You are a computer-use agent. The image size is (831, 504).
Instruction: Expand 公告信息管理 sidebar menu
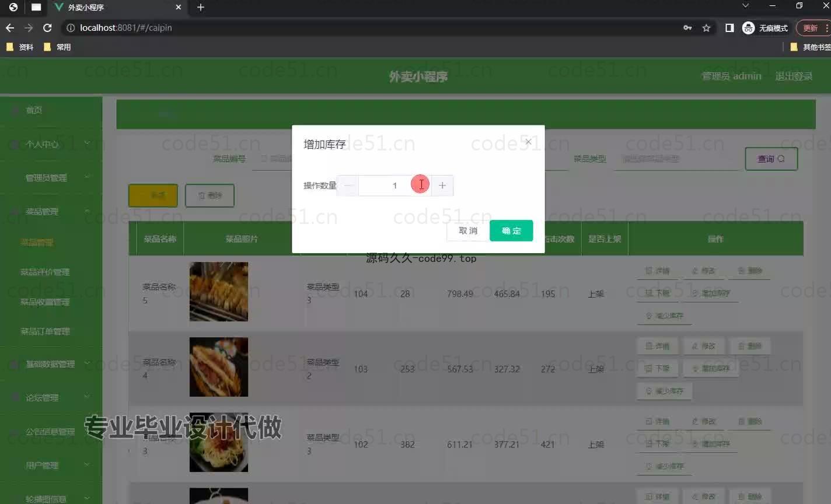[x=51, y=432]
